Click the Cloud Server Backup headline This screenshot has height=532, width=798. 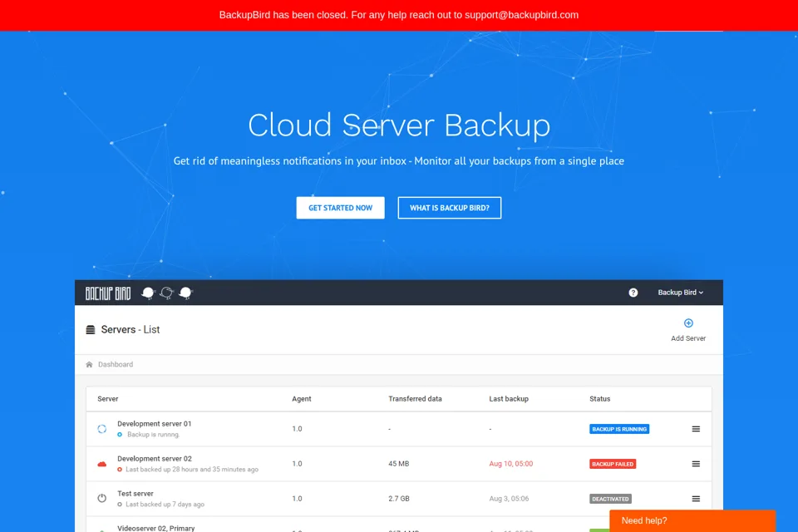pyautogui.click(x=399, y=126)
